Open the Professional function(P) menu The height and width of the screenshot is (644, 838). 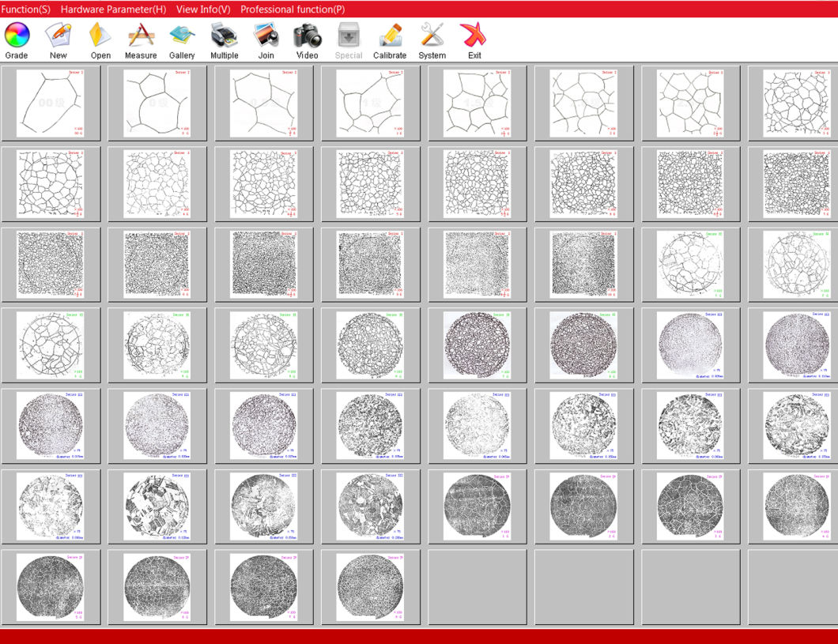[x=293, y=9]
